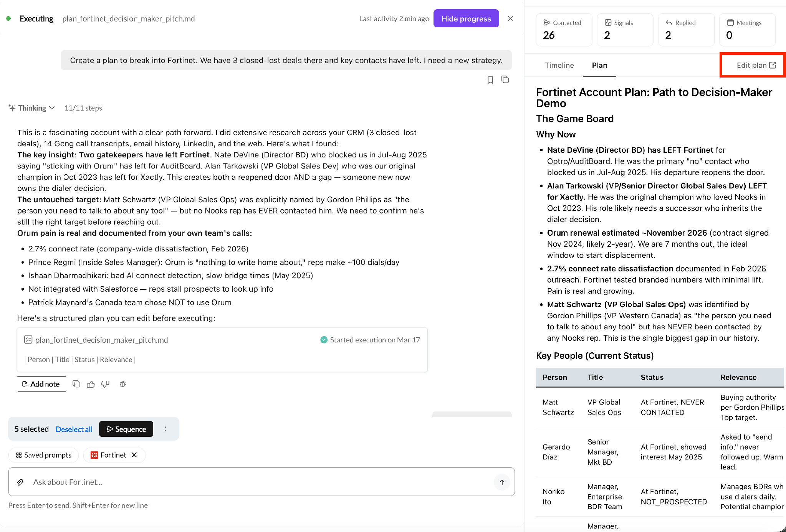Click the "5 selected" count label

pyautogui.click(x=31, y=429)
